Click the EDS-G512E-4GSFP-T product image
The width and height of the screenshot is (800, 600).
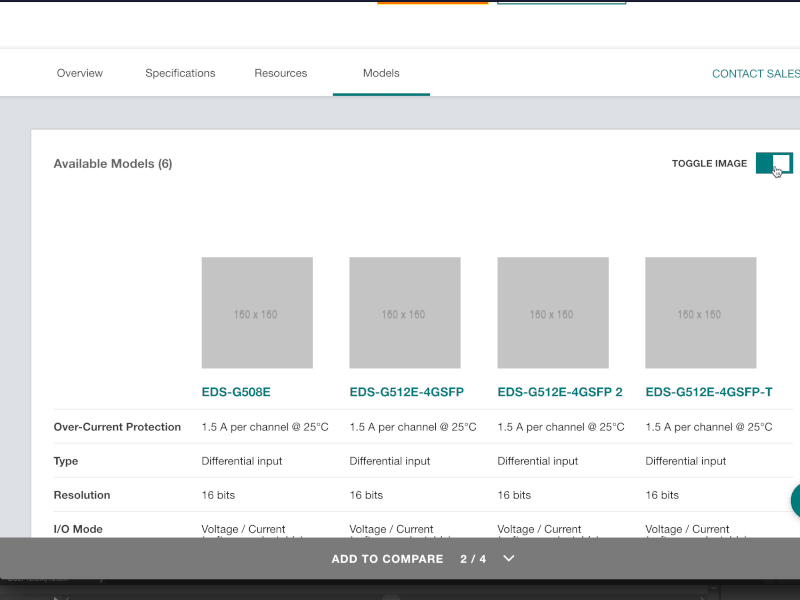[700, 312]
